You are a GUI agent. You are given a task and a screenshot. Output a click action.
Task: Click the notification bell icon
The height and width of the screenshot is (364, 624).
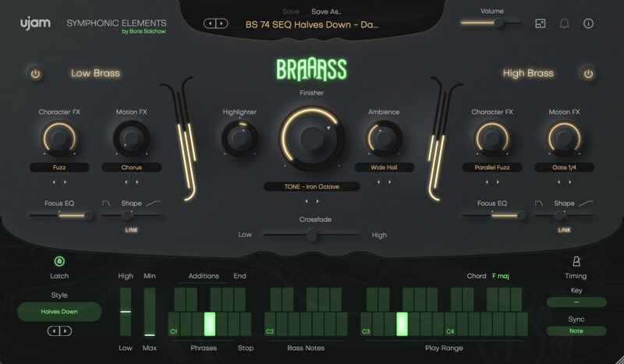(564, 23)
